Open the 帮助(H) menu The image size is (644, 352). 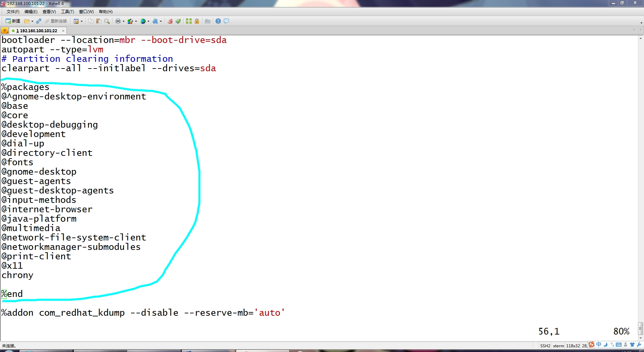[106, 12]
